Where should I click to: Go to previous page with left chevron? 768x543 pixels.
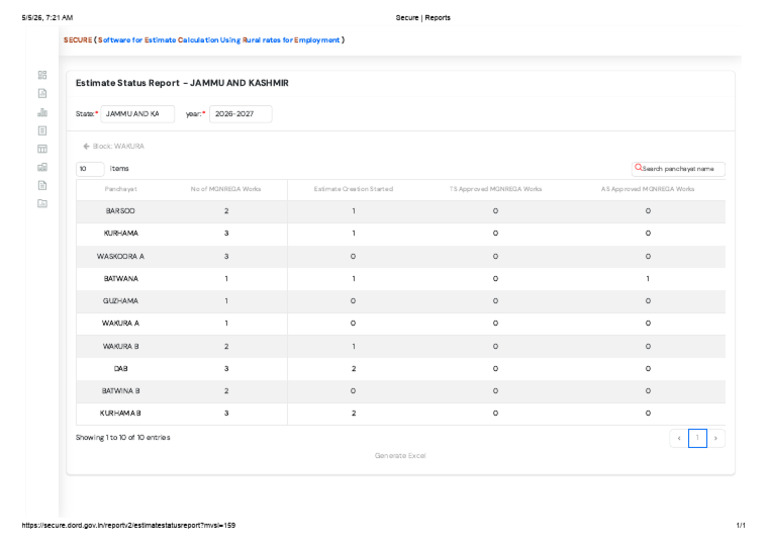pos(679,438)
